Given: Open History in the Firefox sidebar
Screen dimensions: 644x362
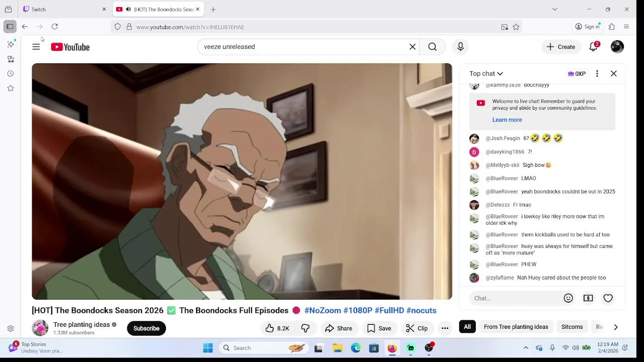Looking at the screenshot, I should point(11,73).
